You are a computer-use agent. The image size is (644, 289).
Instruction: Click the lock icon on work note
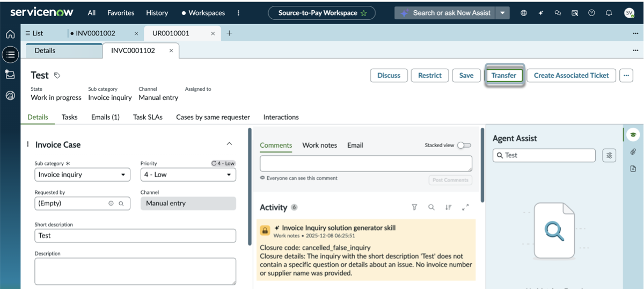[x=265, y=230]
